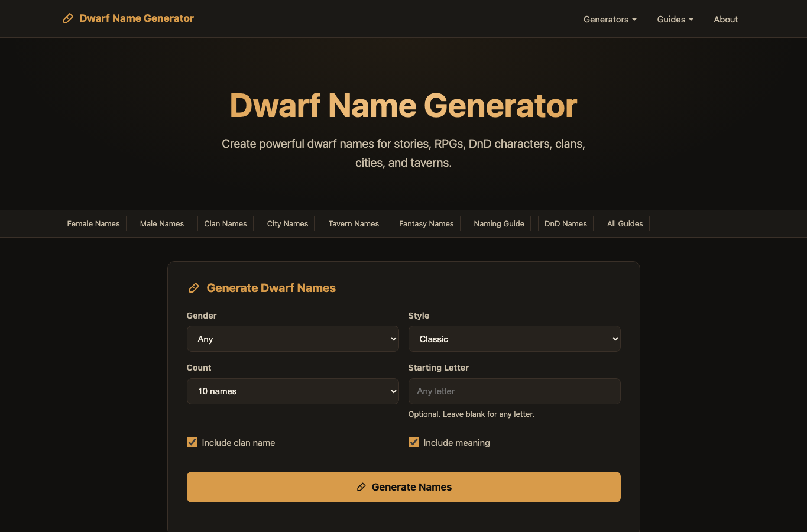
Task: Open the Dwarf Name Generator home link
Action: tap(128, 18)
